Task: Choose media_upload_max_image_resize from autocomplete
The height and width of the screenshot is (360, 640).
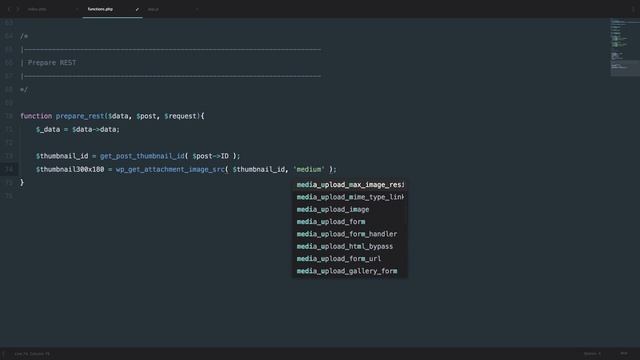Action: (350, 185)
